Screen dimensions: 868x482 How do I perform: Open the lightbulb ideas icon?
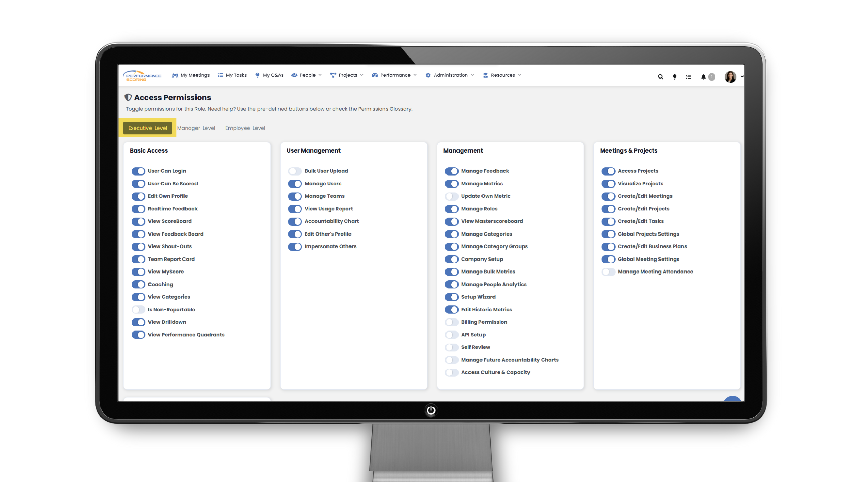674,77
